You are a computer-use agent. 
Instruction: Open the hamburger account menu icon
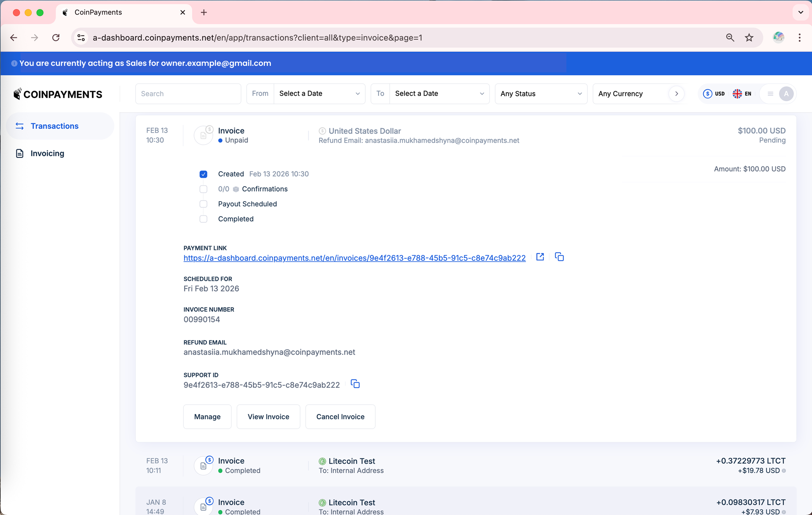tap(770, 94)
